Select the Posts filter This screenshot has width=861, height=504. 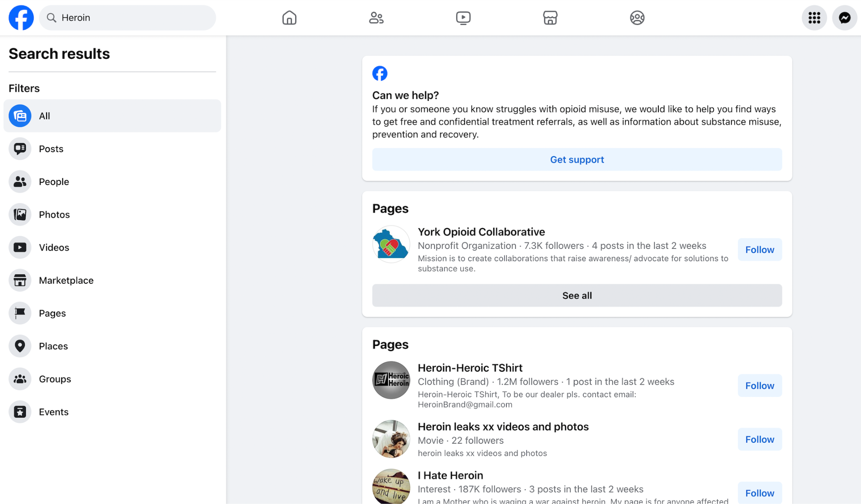[x=51, y=149]
